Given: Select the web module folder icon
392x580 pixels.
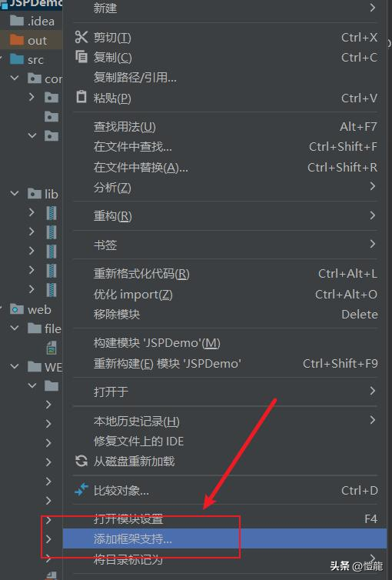Looking at the screenshot, I should [17, 309].
